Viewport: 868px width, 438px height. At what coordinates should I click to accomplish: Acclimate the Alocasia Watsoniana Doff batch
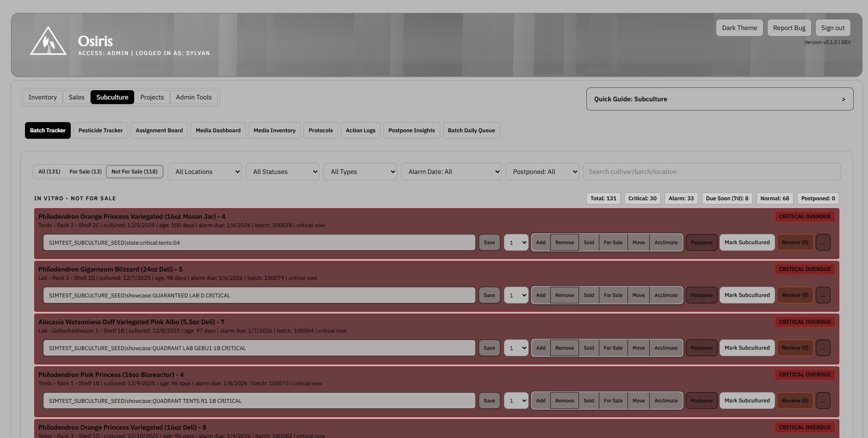[666, 348]
